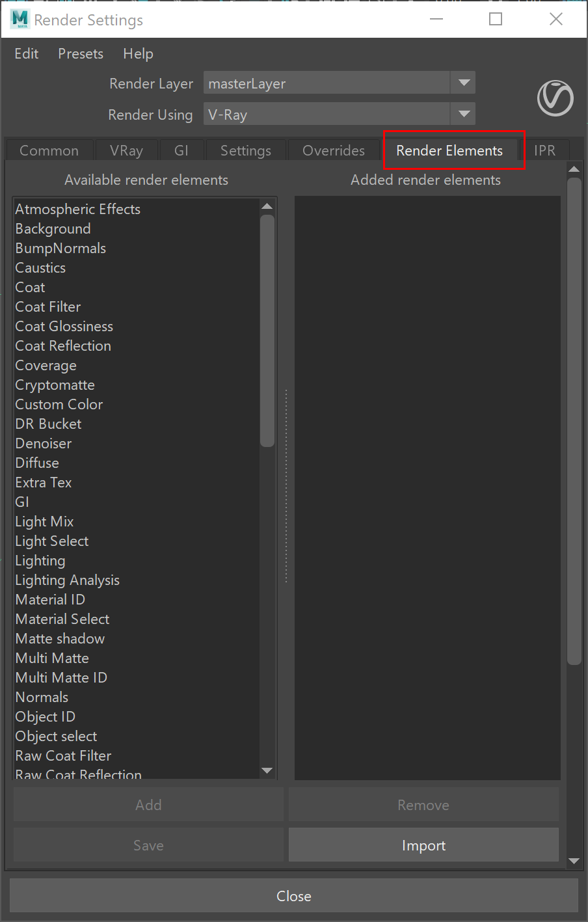
Task: Select the Render Elements tab
Action: (449, 150)
